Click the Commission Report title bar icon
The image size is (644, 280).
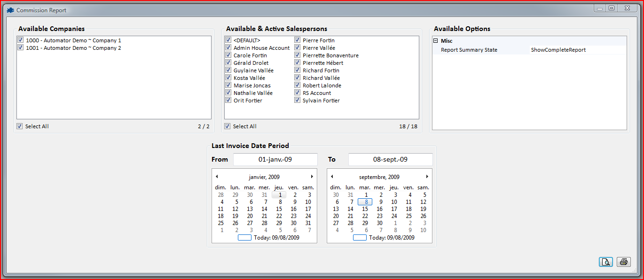(10, 10)
